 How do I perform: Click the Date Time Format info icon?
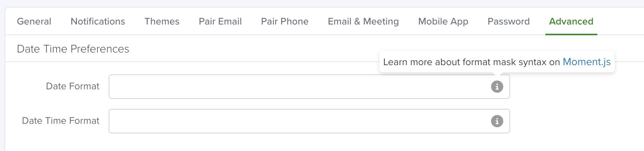pos(497,121)
